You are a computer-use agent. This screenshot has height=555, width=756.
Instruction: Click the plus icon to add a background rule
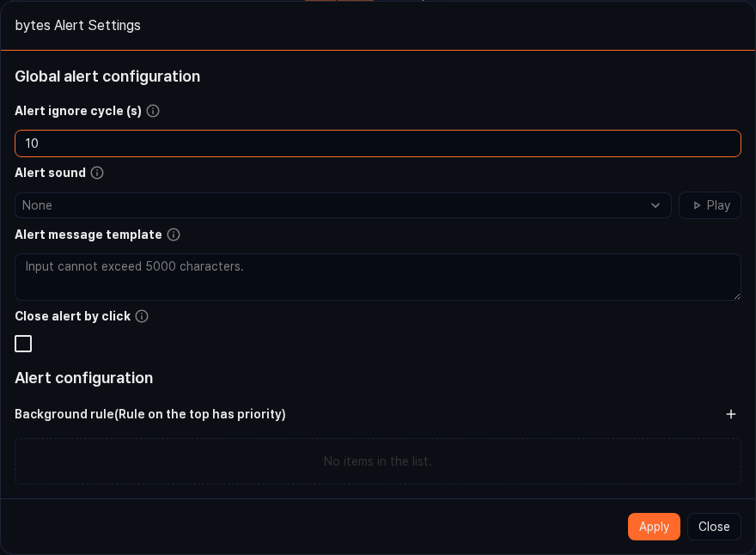click(x=731, y=414)
